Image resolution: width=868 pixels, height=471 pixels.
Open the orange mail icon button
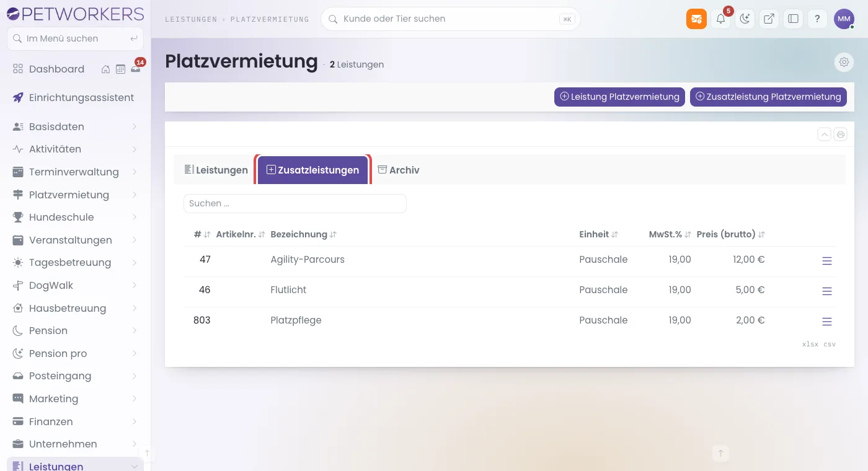(696, 19)
